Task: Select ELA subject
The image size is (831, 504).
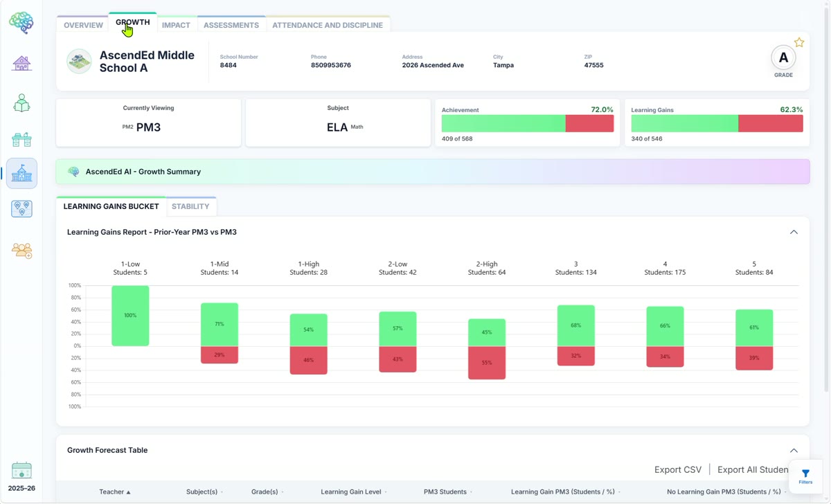Action: pyautogui.click(x=337, y=127)
